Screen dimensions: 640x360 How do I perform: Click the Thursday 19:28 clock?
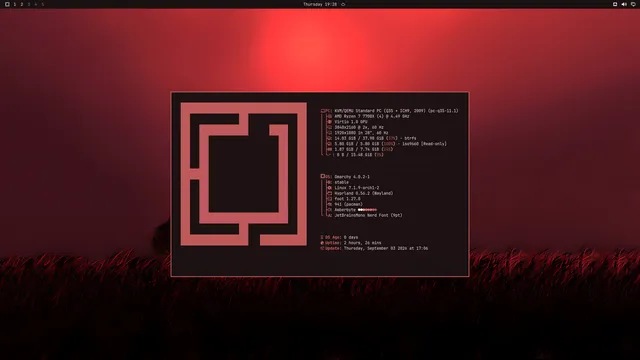(x=320, y=4)
